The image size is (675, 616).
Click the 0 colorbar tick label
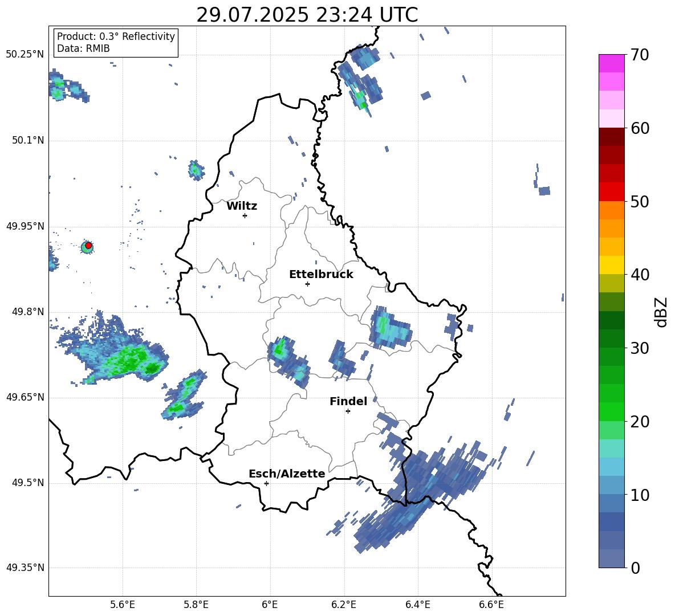click(635, 568)
